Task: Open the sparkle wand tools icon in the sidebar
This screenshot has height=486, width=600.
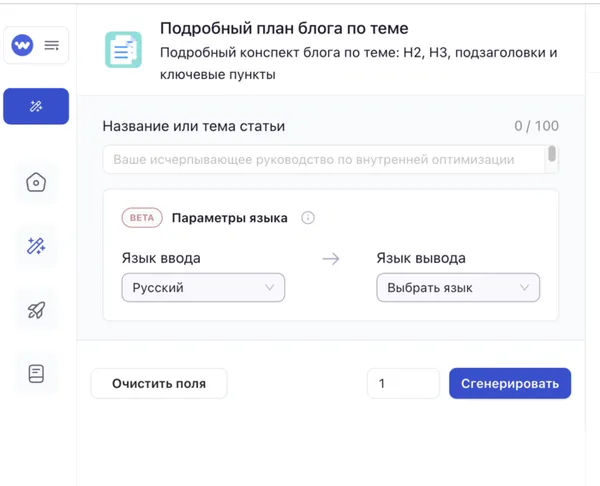Action: tap(36, 246)
